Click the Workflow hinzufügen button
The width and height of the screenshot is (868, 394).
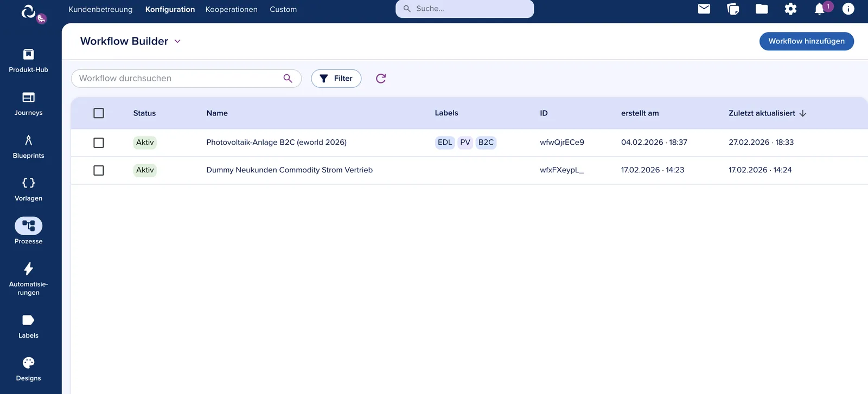(x=806, y=41)
